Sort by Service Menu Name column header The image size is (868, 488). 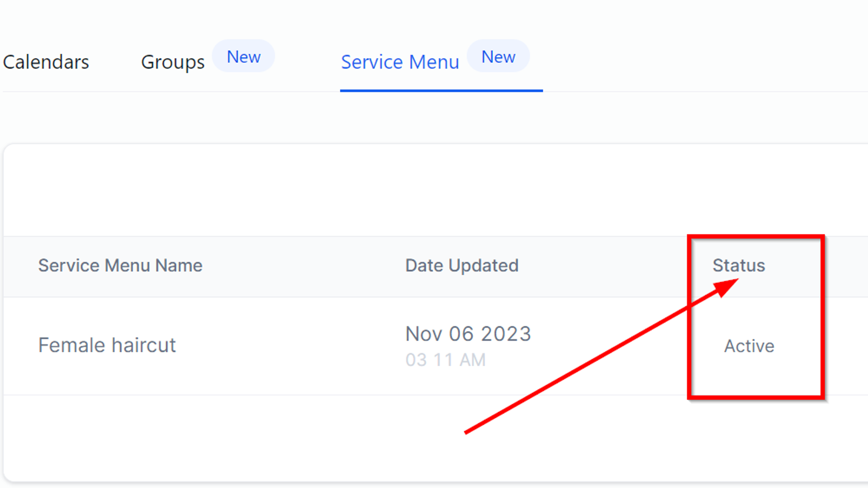120,265
